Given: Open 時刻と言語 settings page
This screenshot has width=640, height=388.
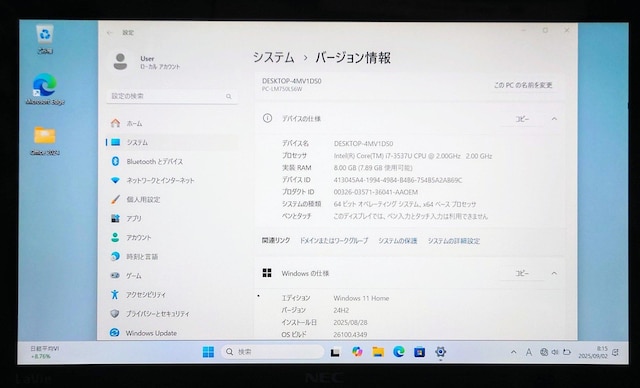Looking at the screenshot, I should (x=171, y=257).
